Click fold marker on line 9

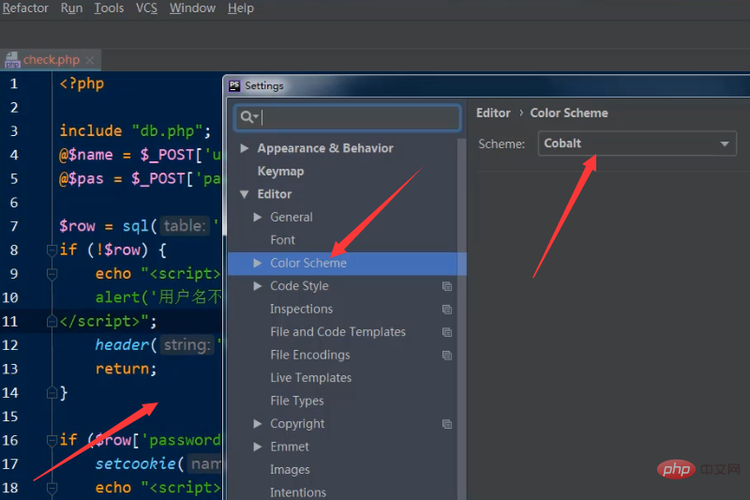52,274
